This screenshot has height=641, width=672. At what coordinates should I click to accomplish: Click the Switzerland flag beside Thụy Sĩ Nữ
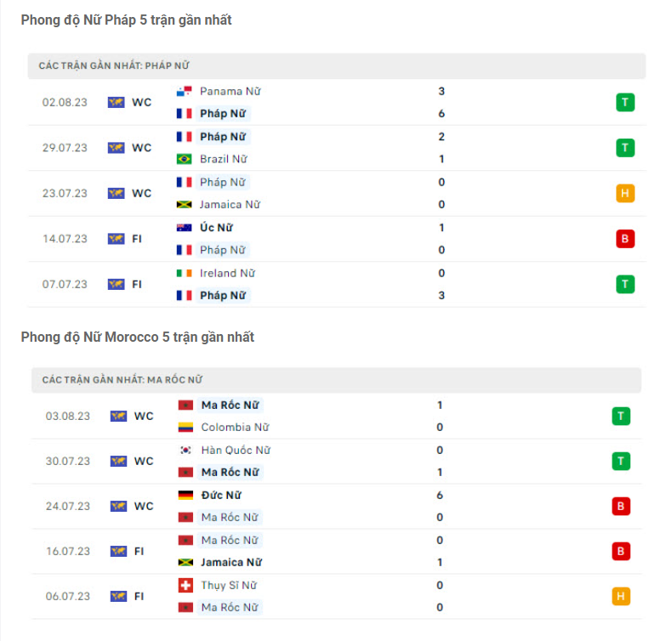185,586
